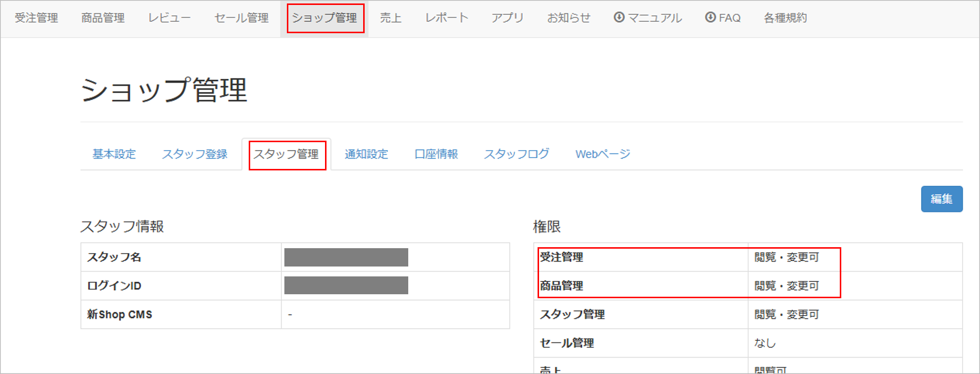980x374 pixels.
Task: Click the blue 編集 button
Action: pos(941,199)
